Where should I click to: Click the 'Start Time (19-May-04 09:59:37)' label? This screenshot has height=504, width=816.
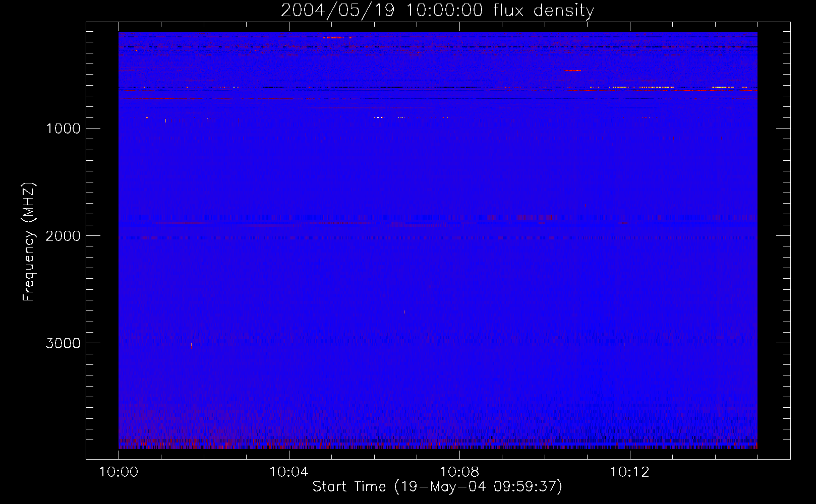[437, 487]
